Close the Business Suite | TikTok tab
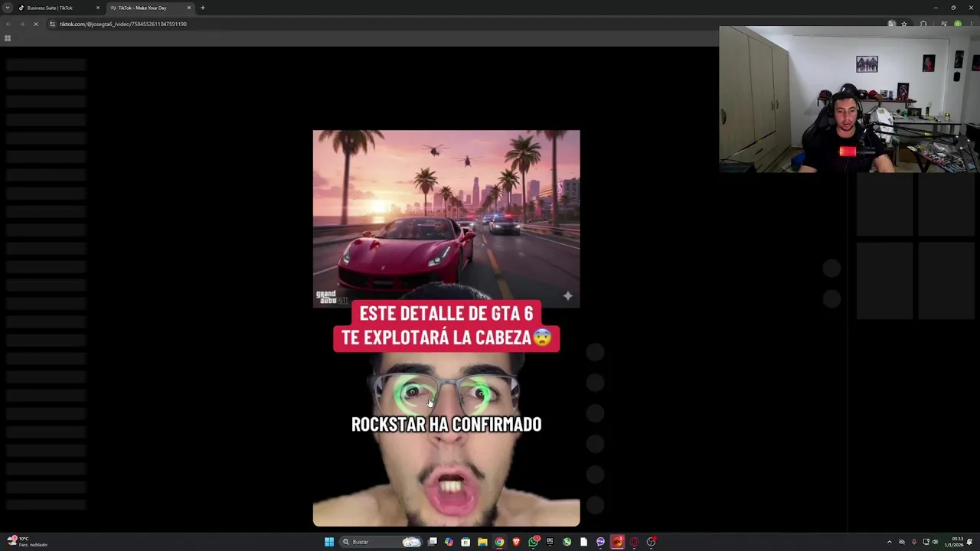This screenshot has height=551, width=980. pyautogui.click(x=97, y=8)
